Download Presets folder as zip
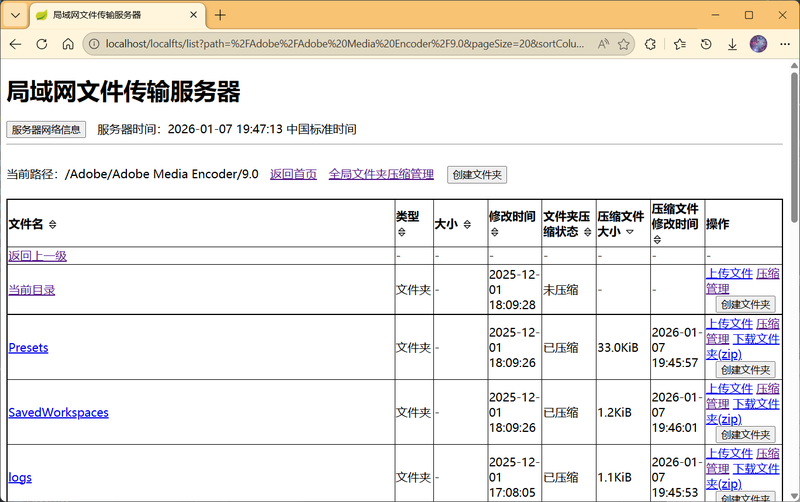This screenshot has height=502, width=800. coord(756,339)
